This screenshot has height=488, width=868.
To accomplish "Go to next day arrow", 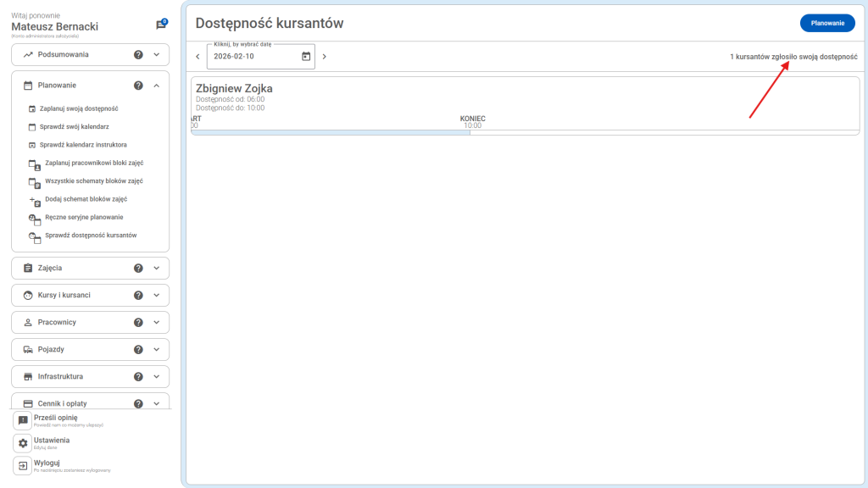I will pyautogui.click(x=324, y=57).
